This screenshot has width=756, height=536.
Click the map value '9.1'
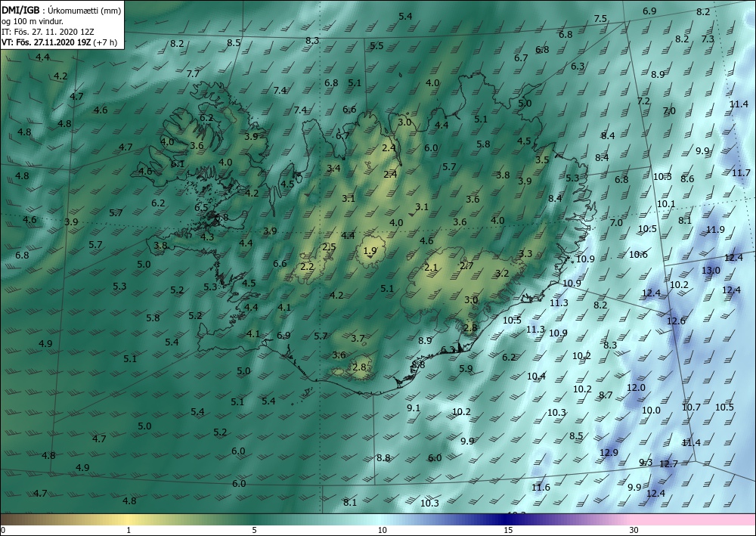[414, 407]
